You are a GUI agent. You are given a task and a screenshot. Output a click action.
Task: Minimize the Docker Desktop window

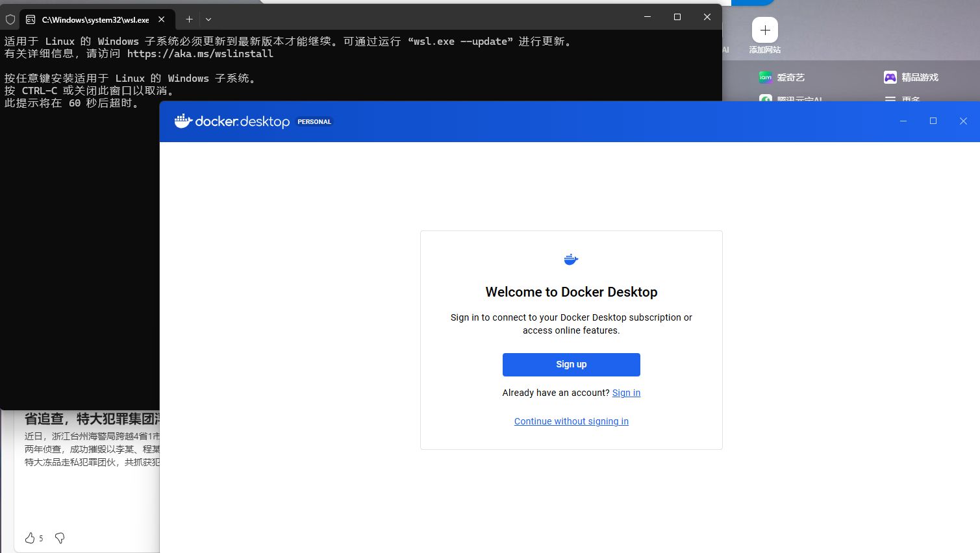[x=903, y=121]
